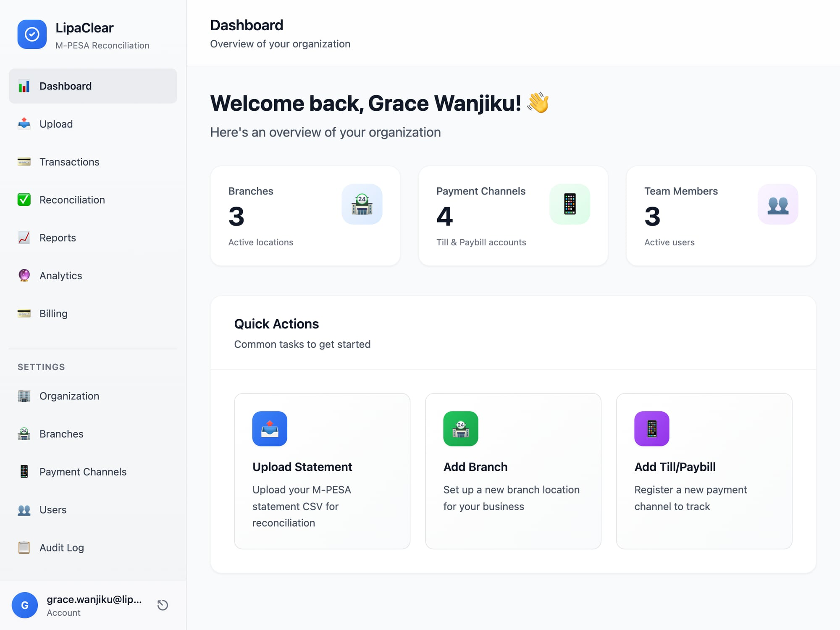Select the Users icon under Settings
This screenshot has width=840, height=630.
[x=24, y=510]
